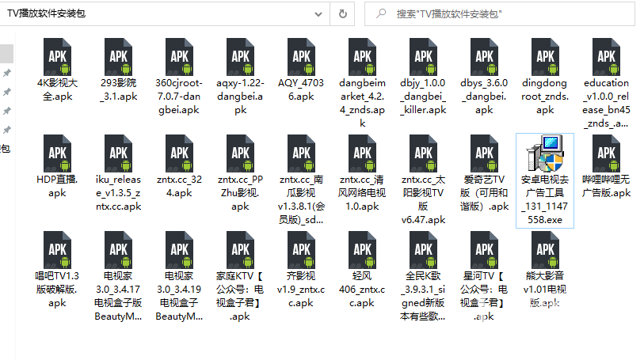Refresh the TV播放软件安装包 folder
The image size is (644, 360).
click(x=342, y=14)
